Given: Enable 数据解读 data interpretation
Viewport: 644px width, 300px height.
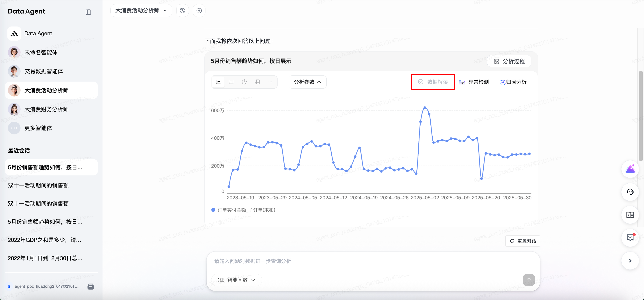Looking at the screenshot, I should pos(433,82).
